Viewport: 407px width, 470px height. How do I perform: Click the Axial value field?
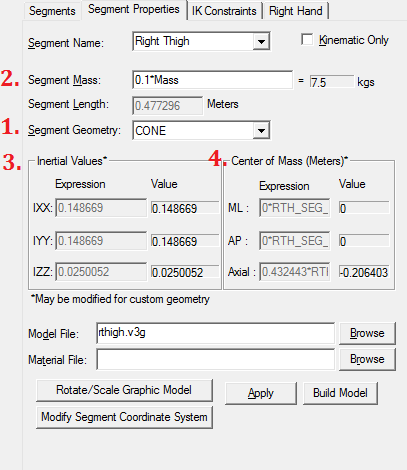[364, 272]
